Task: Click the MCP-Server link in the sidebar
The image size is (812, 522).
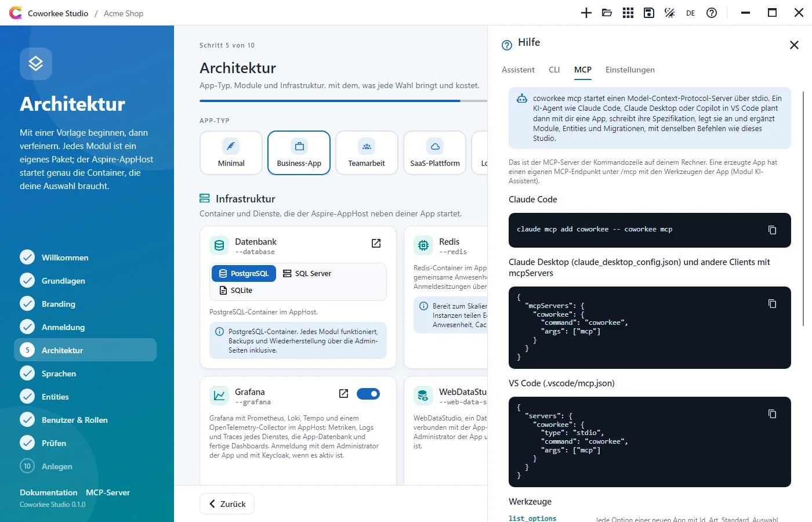Action: 108,492
